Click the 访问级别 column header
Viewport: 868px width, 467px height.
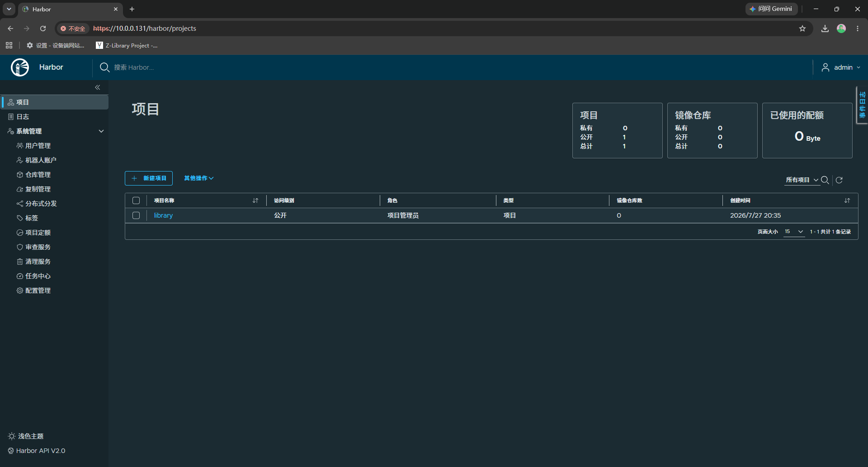(284, 200)
